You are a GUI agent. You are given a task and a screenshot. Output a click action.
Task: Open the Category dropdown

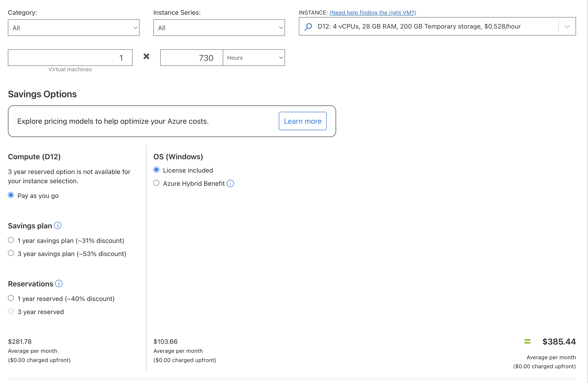[73, 28]
